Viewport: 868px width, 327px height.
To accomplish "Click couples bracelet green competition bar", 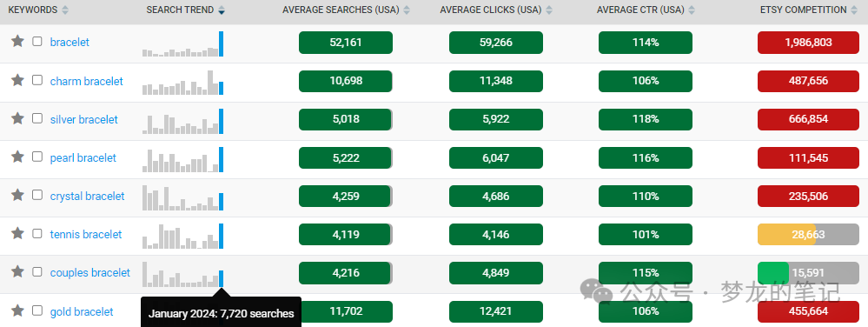I will pos(772,273).
